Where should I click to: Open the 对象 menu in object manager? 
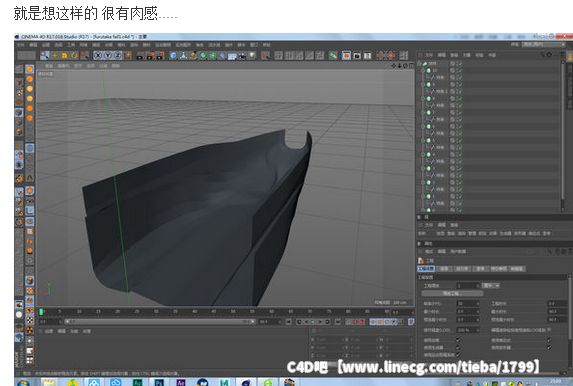pyautogui.click(x=467, y=55)
